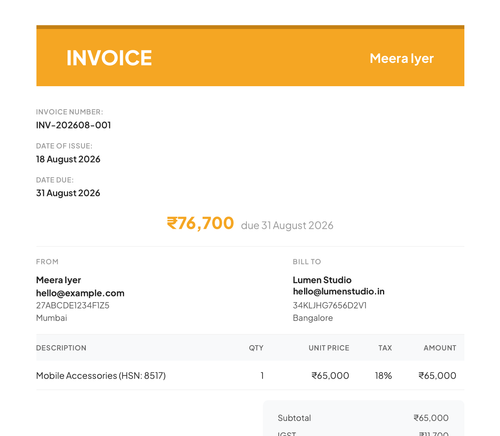Click the quantity 1 in the item row
Image resolution: width=500 pixels, height=436 pixels.
pyautogui.click(x=262, y=376)
